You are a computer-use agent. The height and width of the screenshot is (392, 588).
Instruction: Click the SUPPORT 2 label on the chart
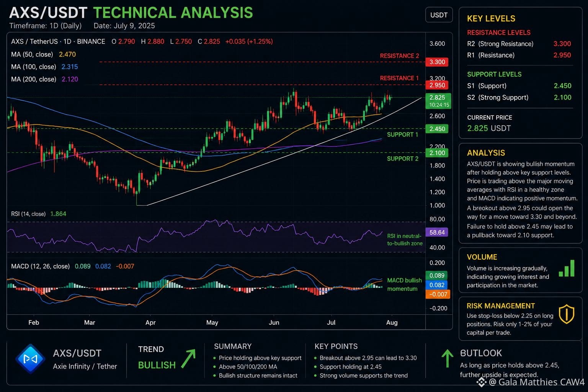[403, 158]
